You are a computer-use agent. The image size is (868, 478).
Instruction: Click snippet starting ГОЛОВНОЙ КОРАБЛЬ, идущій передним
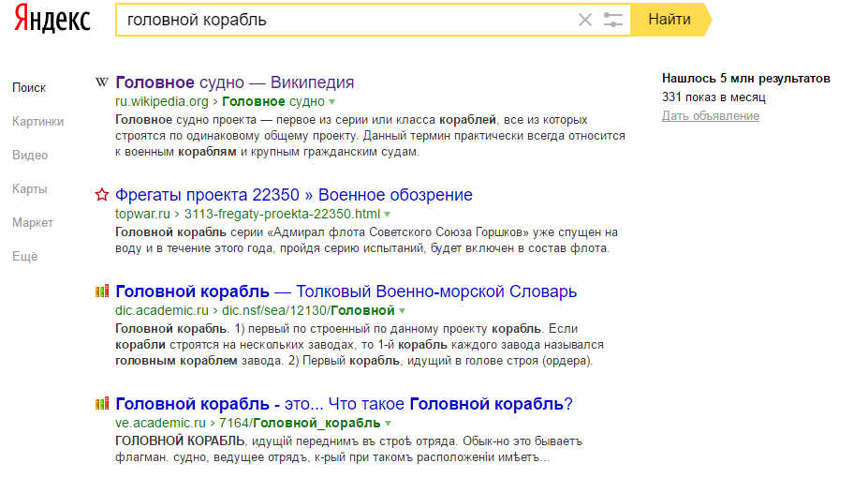click(x=348, y=449)
